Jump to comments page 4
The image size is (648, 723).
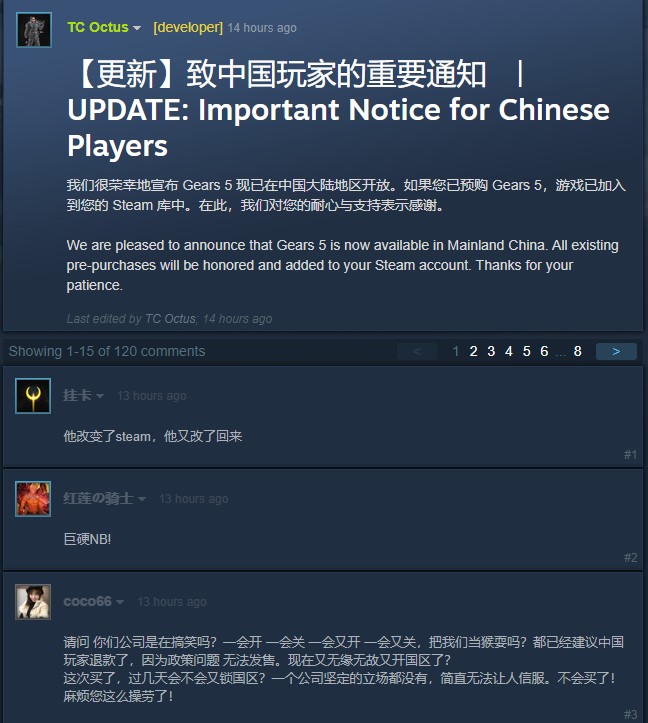click(509, 351)
